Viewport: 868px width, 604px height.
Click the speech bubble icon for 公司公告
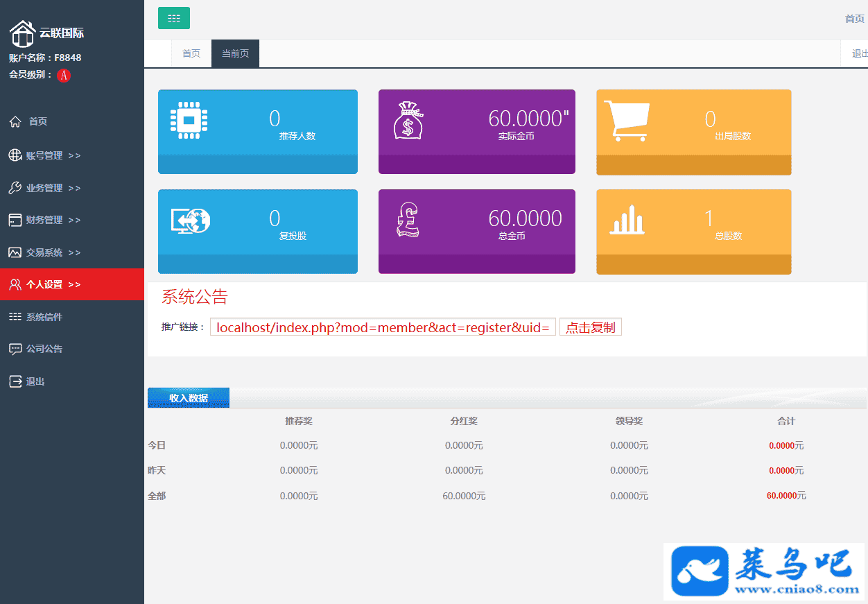pos(15,349)
